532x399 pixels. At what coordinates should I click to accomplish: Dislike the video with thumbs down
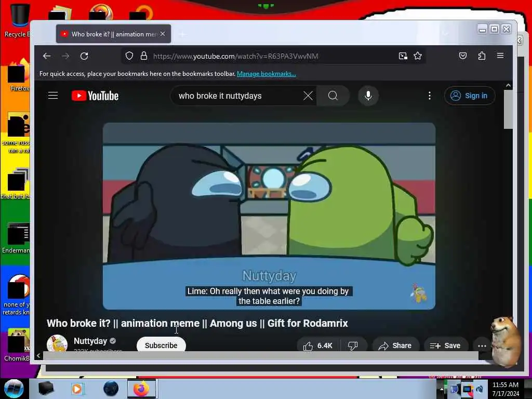point(353,345)
